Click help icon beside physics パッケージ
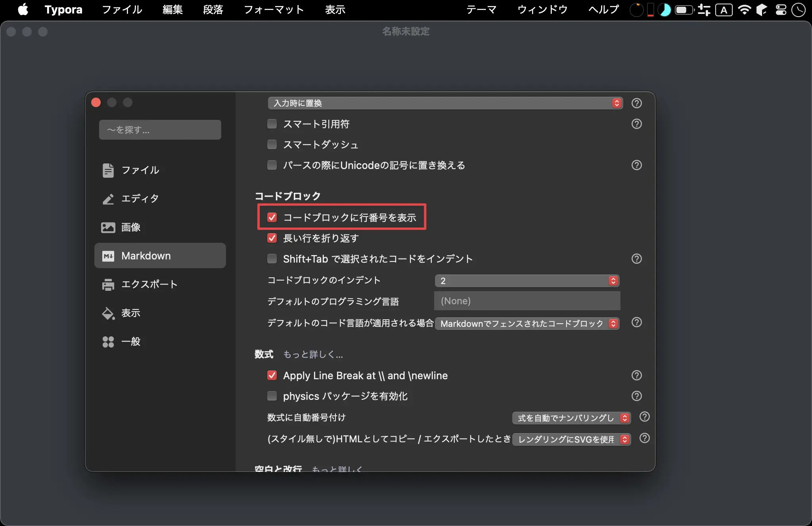812x526 pixels. point(637,396)
